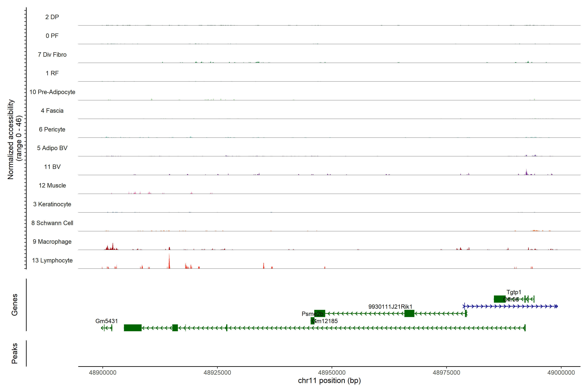Click the large green exon block near Gm5431
Image resolution: width=588 pixels, height=392 pixels.
(133, 328)
